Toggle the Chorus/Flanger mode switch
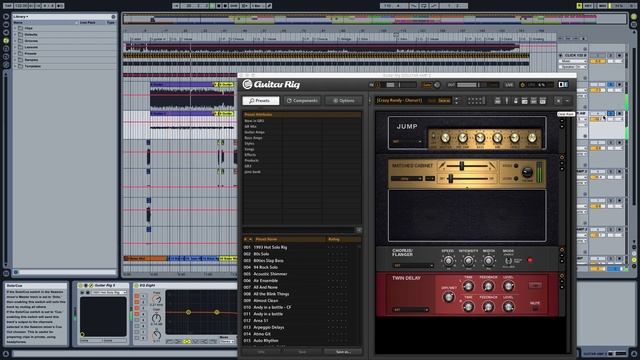 [x=509, y=260]
